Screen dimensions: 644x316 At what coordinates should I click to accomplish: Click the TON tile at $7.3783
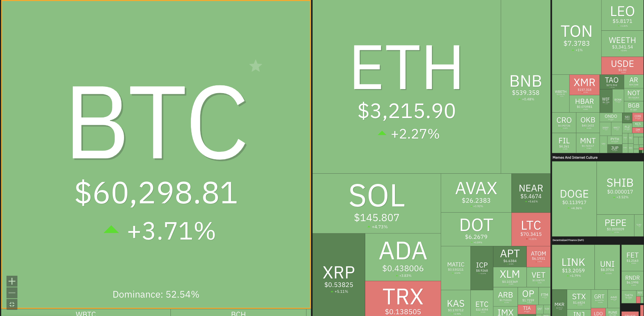[x=577, y=37]
